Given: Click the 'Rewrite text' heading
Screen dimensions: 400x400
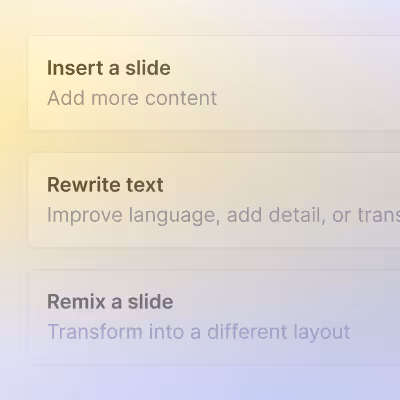Looking at the screenshot, I should (105, 185).
